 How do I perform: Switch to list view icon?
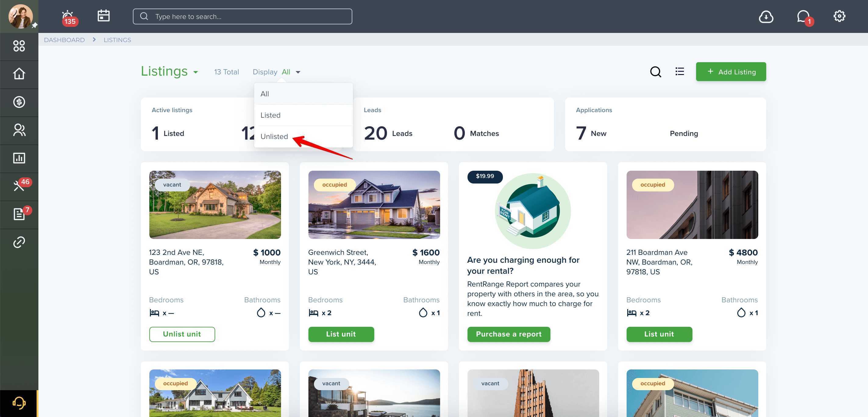[680, 71]
